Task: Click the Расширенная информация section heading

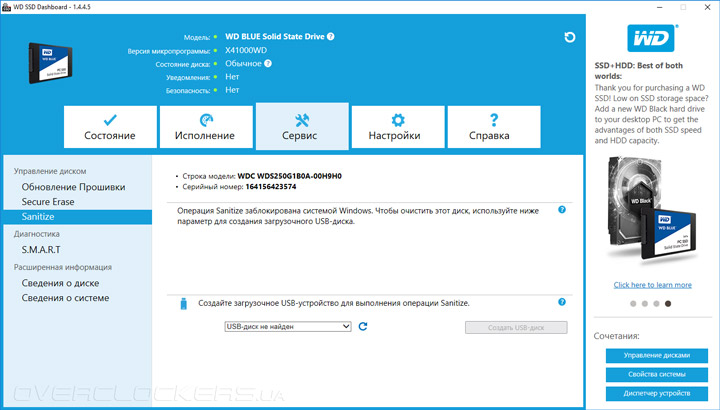Action: (x=63, y=267)
